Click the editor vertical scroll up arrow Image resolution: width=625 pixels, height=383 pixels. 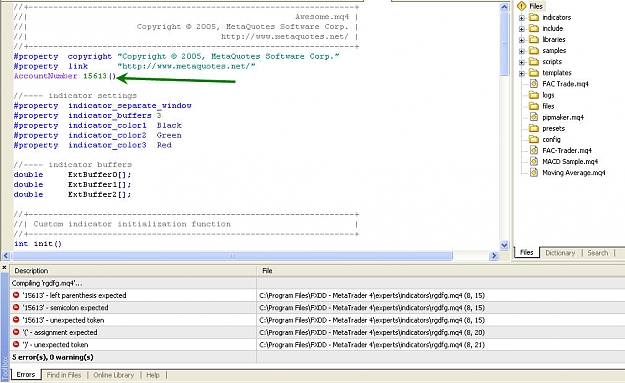tap(504, 7)
